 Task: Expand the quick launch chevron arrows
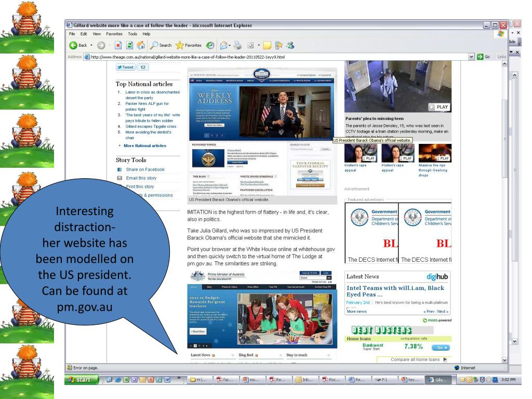pyautogui.click(x=179, y=378)
